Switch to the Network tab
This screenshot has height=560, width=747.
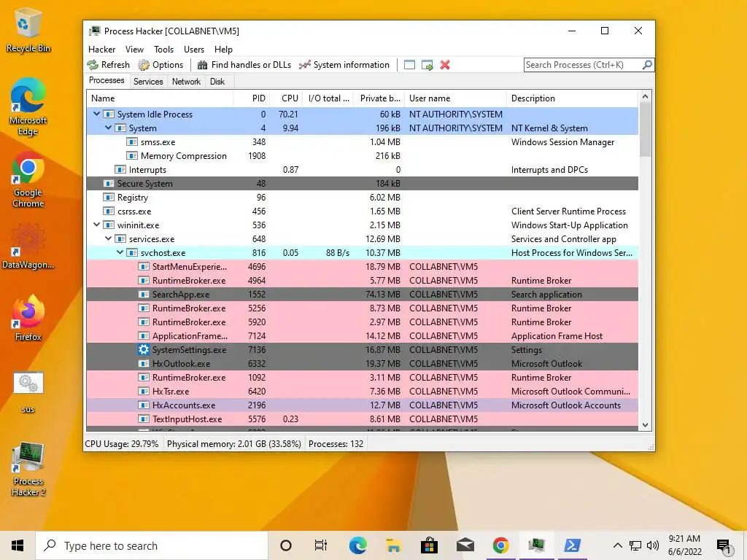coord(186,82)
